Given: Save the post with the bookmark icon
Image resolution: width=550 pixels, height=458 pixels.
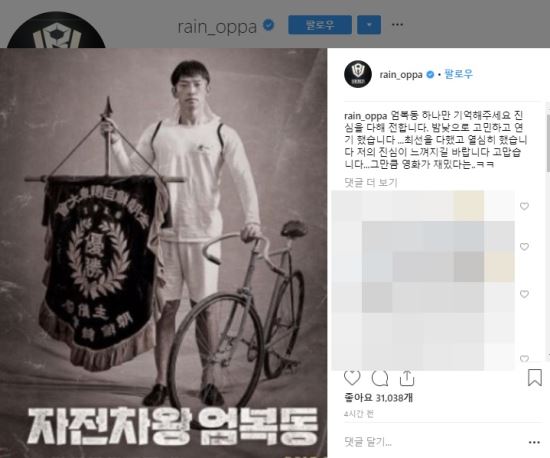Looking at the screenshot, I should (x=535, y=378).
